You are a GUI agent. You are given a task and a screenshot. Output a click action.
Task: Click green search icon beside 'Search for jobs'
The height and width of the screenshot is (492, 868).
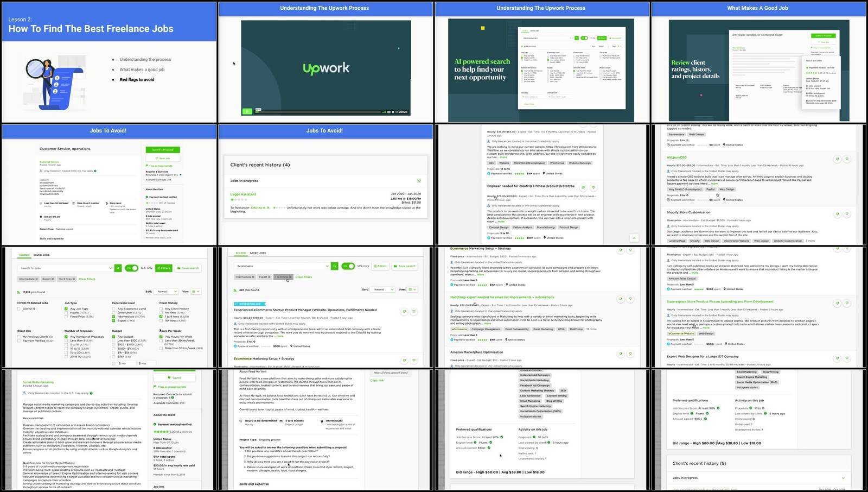click(118, 268)
